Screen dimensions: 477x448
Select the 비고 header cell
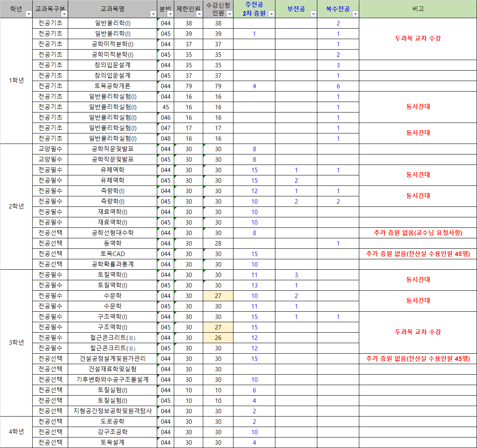pyautogui.click(x=418, y=9)
